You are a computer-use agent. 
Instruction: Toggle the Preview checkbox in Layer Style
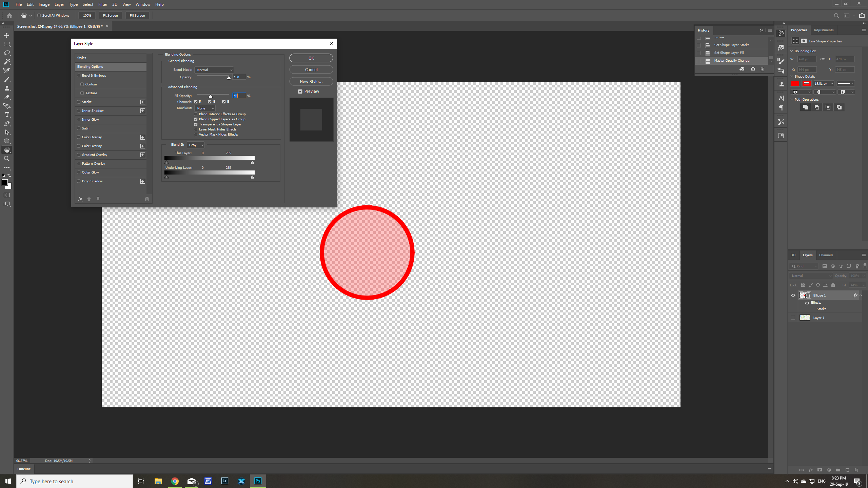tap(300, 91)
